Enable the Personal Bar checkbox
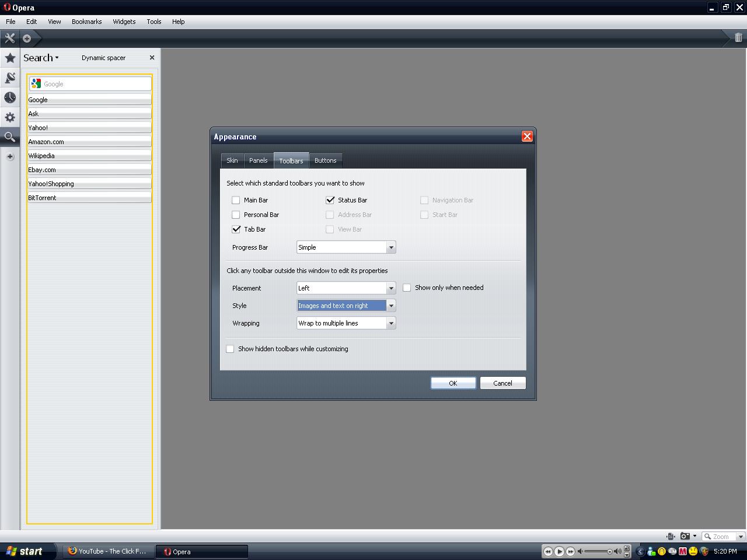The image size is (747, 560). pos(236,215)
